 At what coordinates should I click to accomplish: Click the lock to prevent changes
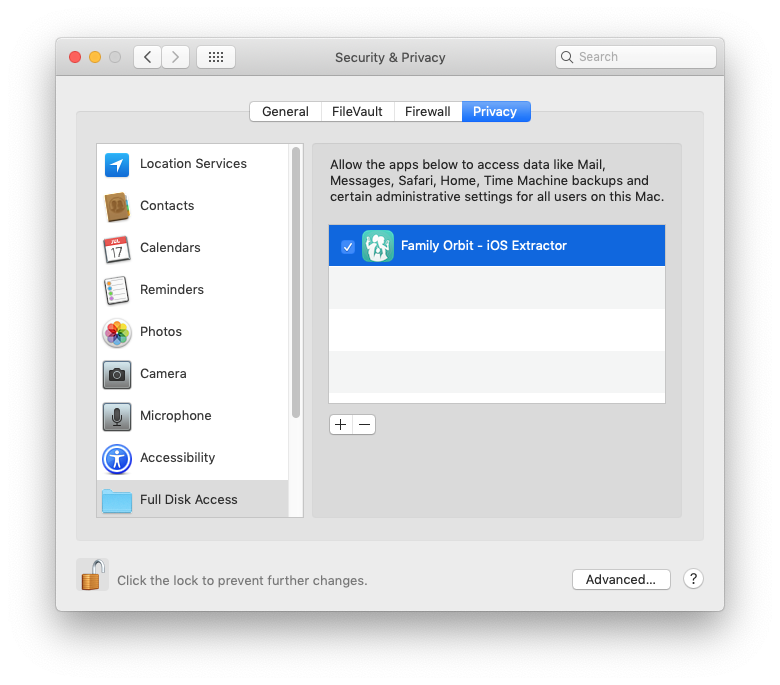(93, 576)
